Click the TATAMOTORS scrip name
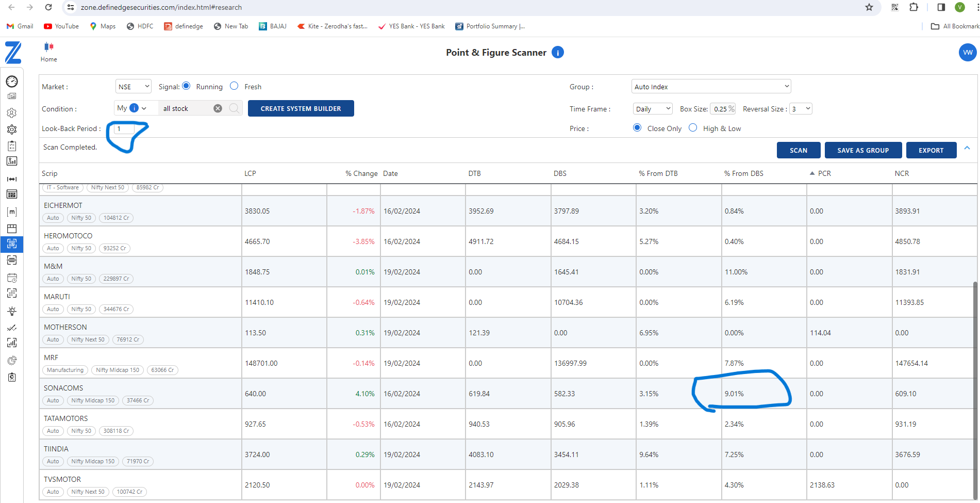The width and height of the screenshot is (980, 503). (x=65, y=418)
